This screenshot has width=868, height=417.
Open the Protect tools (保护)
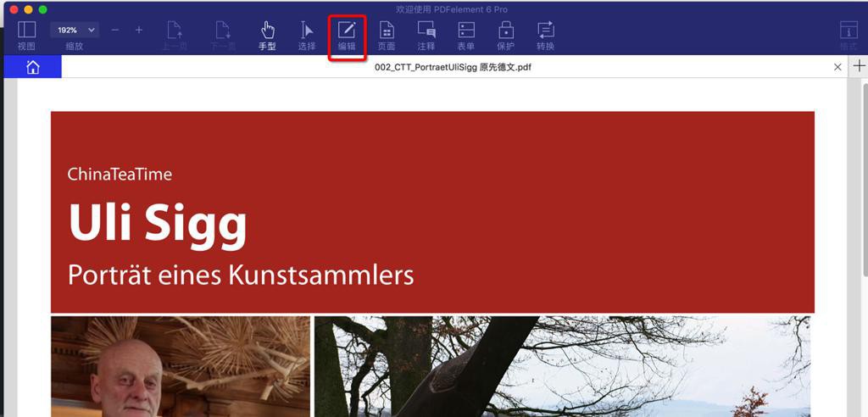505,36
